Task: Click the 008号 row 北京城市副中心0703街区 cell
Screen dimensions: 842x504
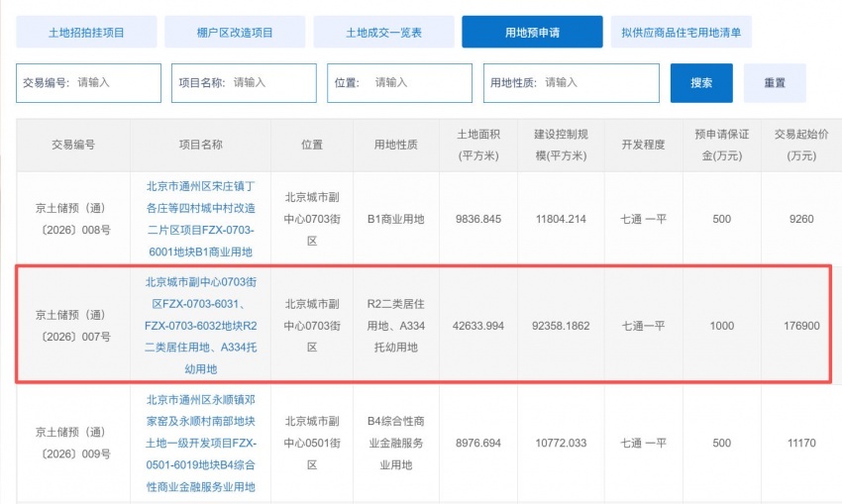Action: click(312, 219)
